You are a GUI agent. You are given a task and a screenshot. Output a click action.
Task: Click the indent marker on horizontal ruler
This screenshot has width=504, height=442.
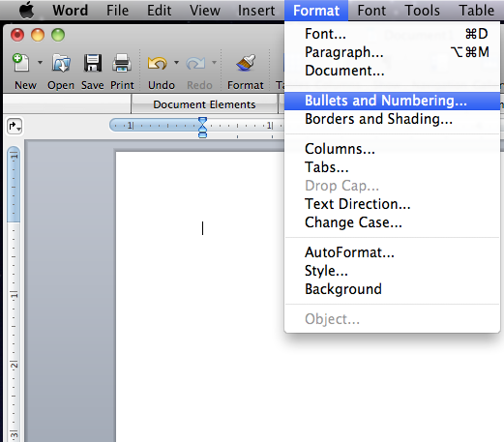(x=202, y=128)
